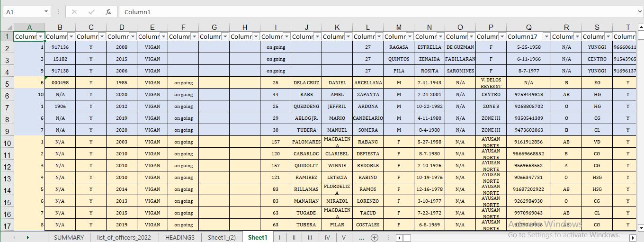Click the cell with CANDELARIO
This screenshot has height=242, width=644.
(x=368, y=118)
